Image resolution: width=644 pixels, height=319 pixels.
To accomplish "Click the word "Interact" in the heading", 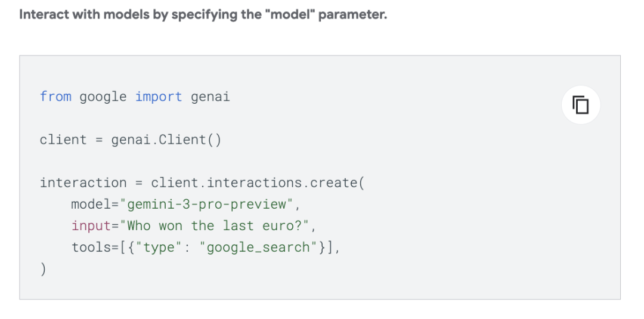I will [44, 15].
